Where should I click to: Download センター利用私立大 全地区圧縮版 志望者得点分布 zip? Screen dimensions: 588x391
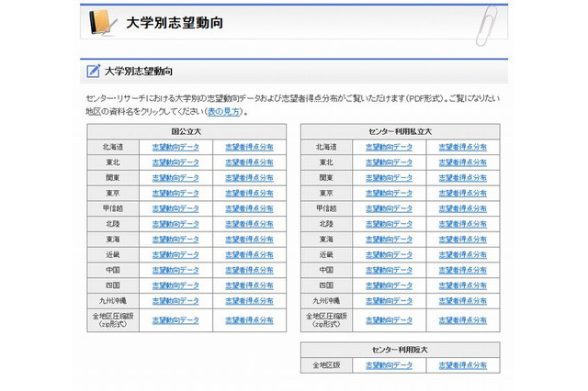463,320
